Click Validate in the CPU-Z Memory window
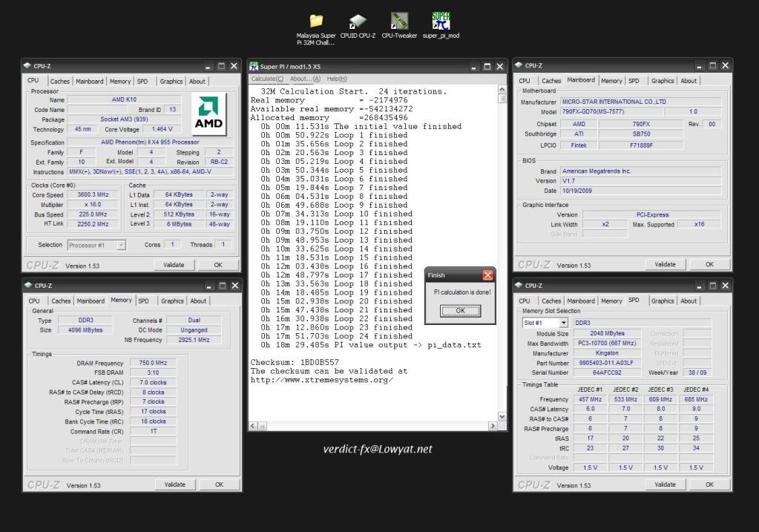This screenshot has height=532, width=759. [x=174, y=485]
